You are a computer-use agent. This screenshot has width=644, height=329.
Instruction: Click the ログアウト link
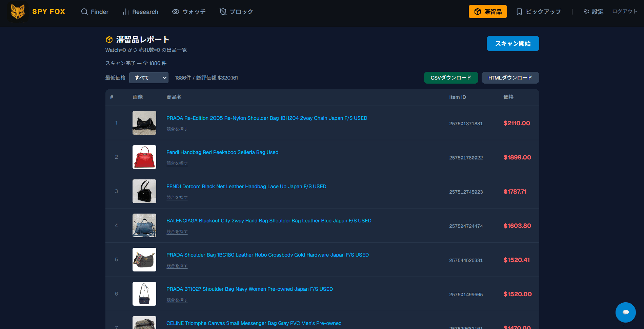(x=624, y=11)
